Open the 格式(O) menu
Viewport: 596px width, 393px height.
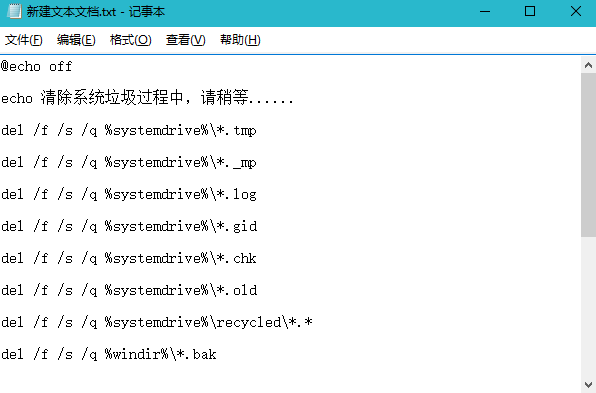(x=130, y=40)
